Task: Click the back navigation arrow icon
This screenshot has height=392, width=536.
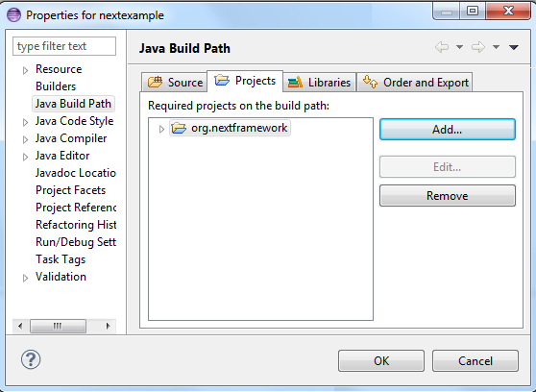Action: (x=442, y=47)
